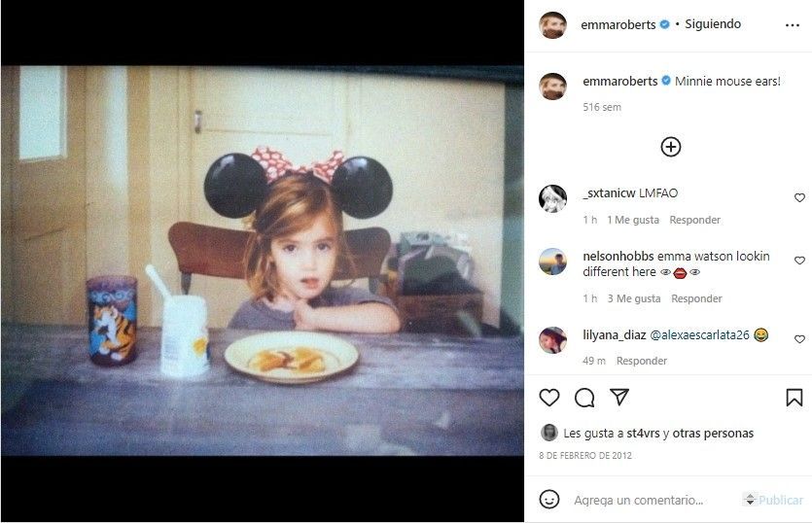Like the _sxtanicw LMFAO comment
Image resolution: width=812 pixels, height=523 pixels.
799,198
